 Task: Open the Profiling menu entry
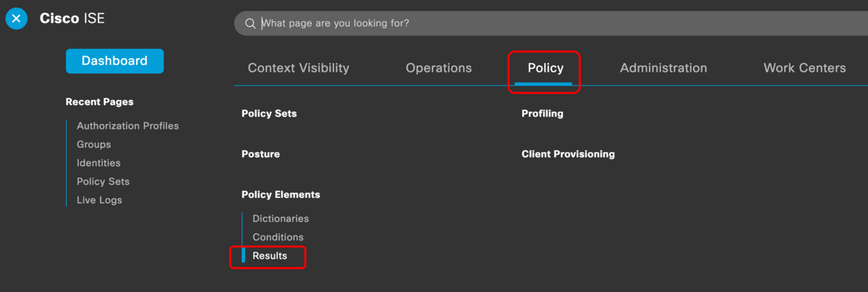pos(542,114)
